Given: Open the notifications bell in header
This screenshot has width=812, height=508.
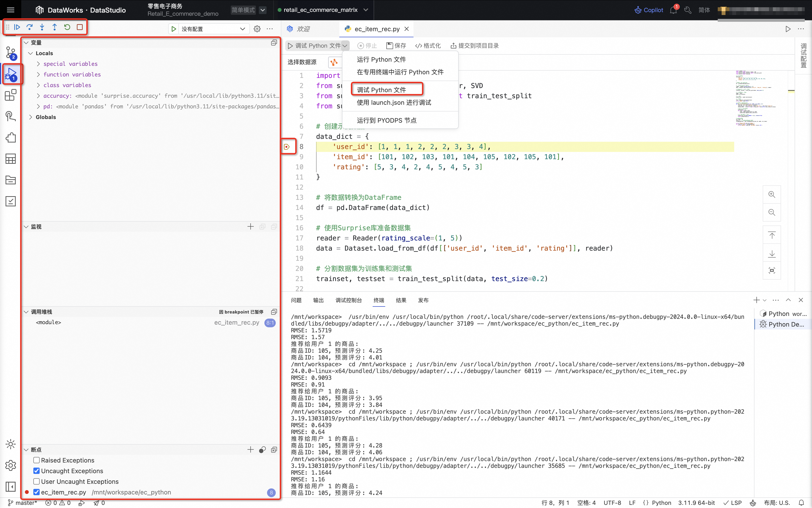Looking at the screenshot, I should 673,10.
